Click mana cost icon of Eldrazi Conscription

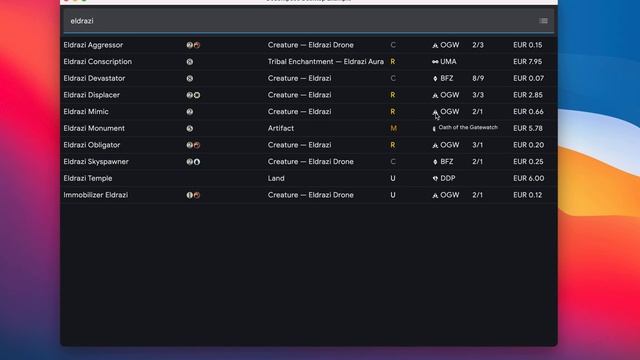190,62
